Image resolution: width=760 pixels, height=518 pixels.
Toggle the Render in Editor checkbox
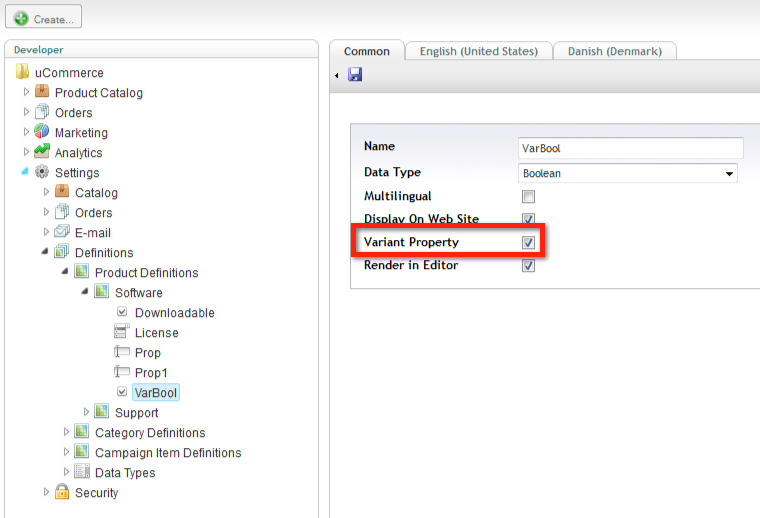pos(528,266)
